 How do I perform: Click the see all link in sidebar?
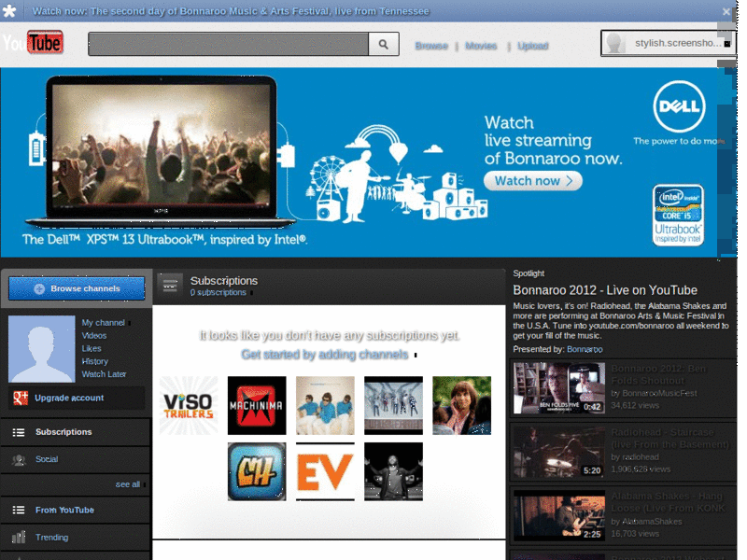[128, 484]
